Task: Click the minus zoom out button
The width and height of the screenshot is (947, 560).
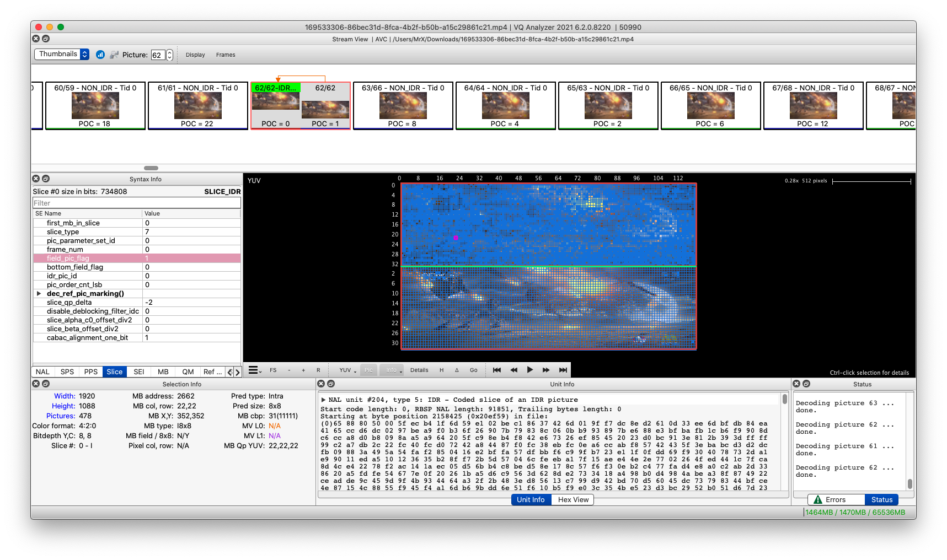Action: pyautogui.click(x=289, y=370)
